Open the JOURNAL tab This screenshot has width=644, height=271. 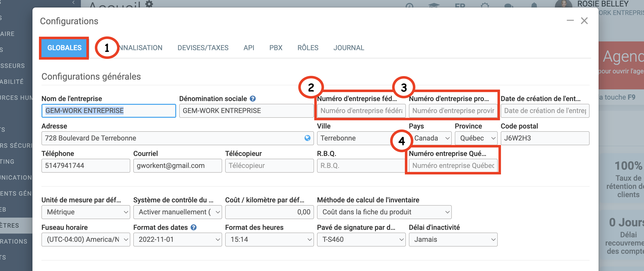coord(348,48)
